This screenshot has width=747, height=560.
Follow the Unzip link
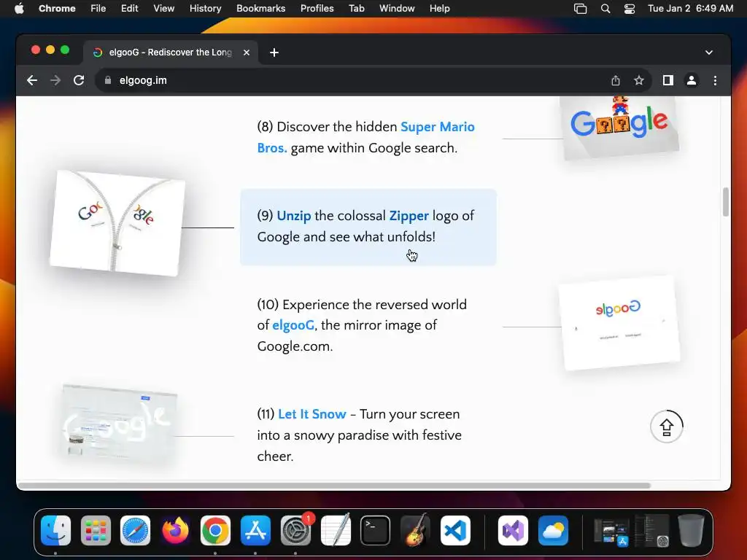pyautogui.click(x=294, y=216)
